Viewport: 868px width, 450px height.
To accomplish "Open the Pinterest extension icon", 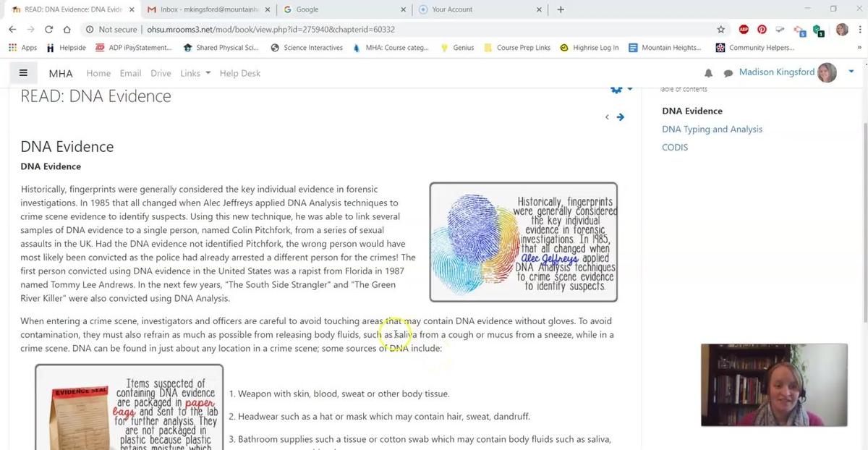I will [x=762, y=29].
